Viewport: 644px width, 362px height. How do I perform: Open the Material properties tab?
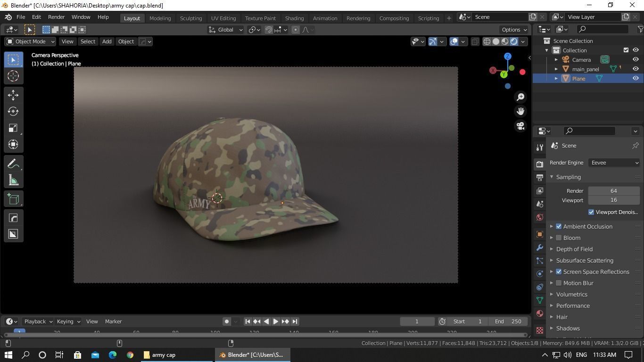[540, 313]
